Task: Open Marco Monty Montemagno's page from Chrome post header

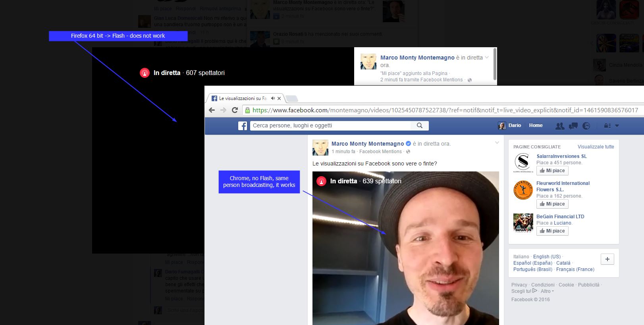Action: 368,144
